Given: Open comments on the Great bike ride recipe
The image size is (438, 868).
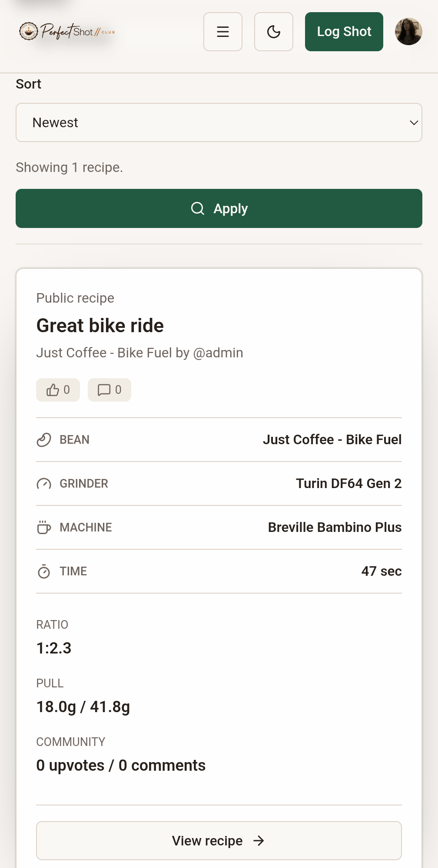Looking at the screenshot, I should click(x=109, y=390).
